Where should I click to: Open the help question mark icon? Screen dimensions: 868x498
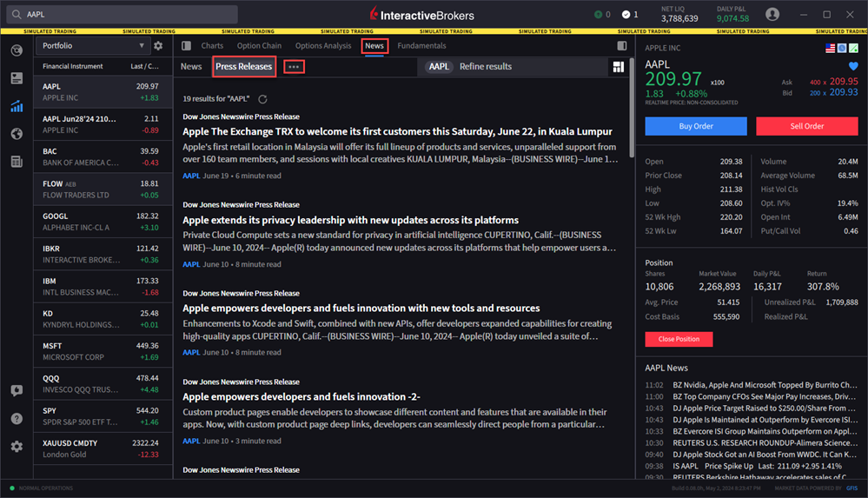click(x=17, y=418)
